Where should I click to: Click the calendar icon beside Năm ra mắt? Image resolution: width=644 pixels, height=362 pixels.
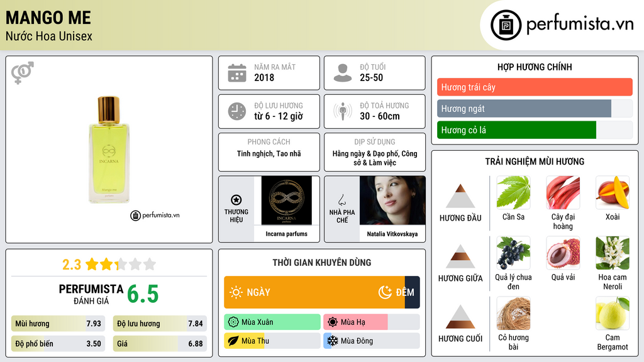pos(237,73)
